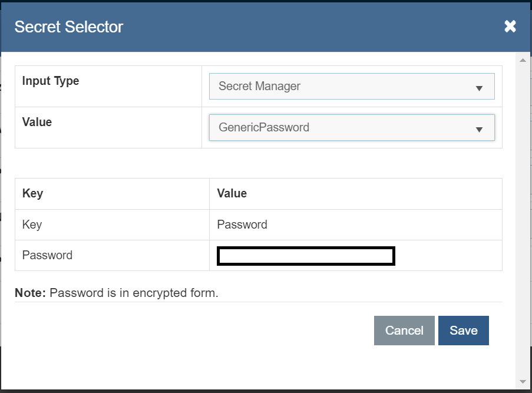This screenshot has height=393, width=532.
Task: Click the non-bold Key cell in first row
Action: pyautogui.click(x=32, y=224)
